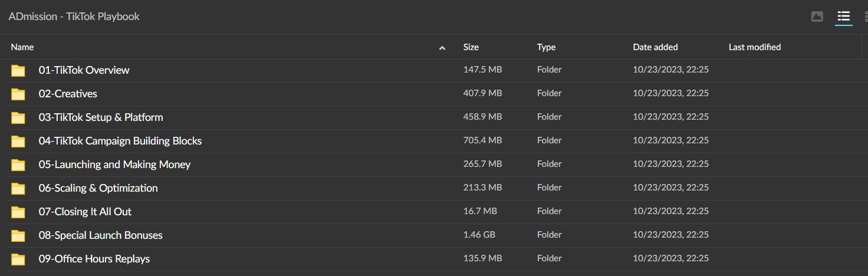Sort by Date added column header
This screenshot has width=868, height=276.
point(655,47)
